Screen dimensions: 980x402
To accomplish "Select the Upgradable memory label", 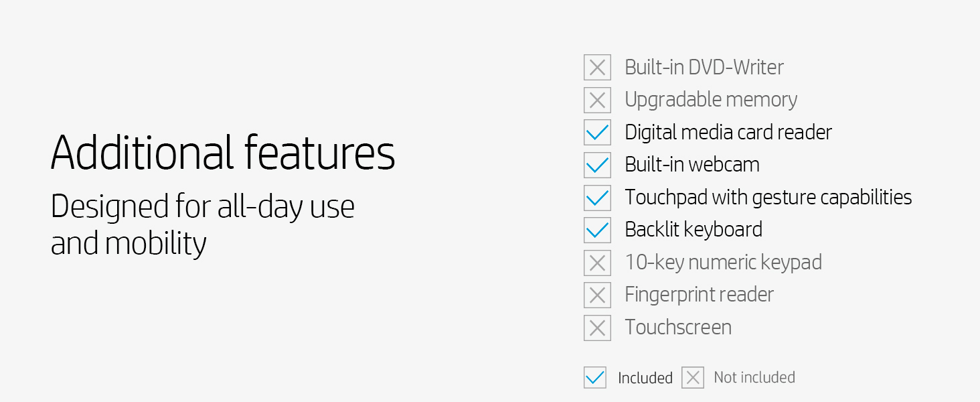I will (x=711, y=100).
